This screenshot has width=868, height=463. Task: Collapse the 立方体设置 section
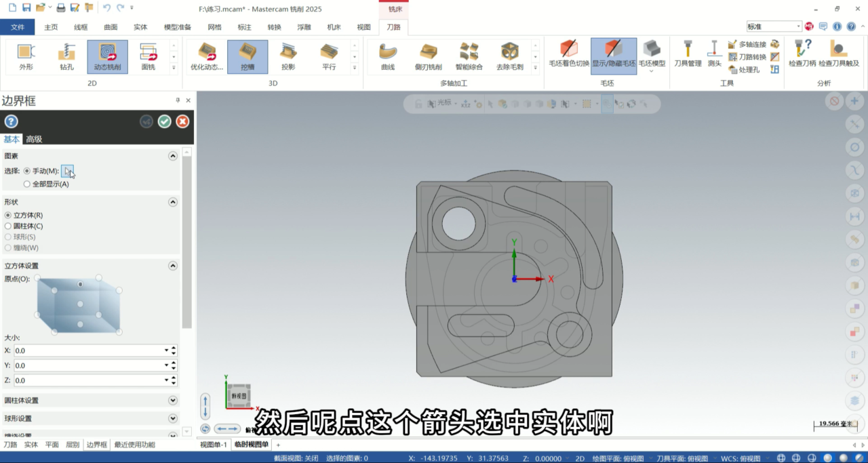(x=173, y=266)
